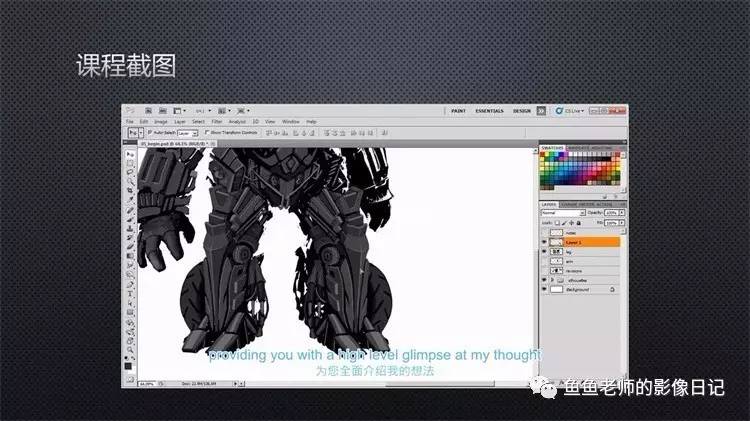Viewport: 750px width, 421px height.
Task: Toggle Lock all padlock icon
Action: tap(578, 223)
